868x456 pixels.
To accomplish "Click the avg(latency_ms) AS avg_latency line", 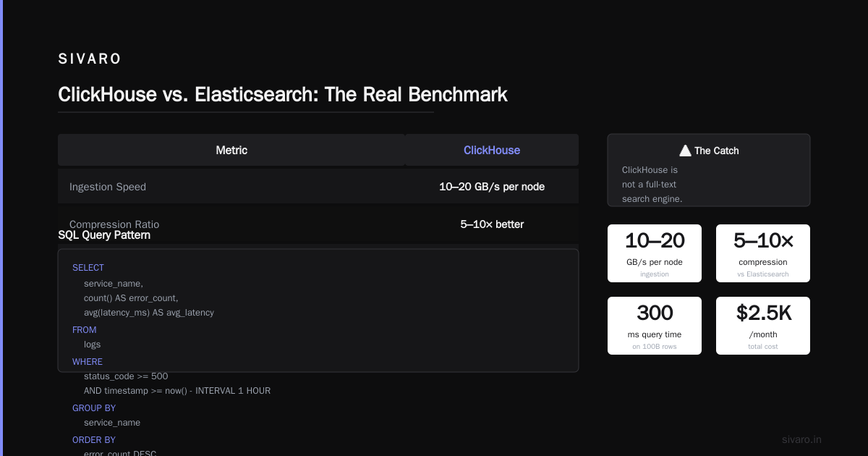I will (x=149, y=313).
